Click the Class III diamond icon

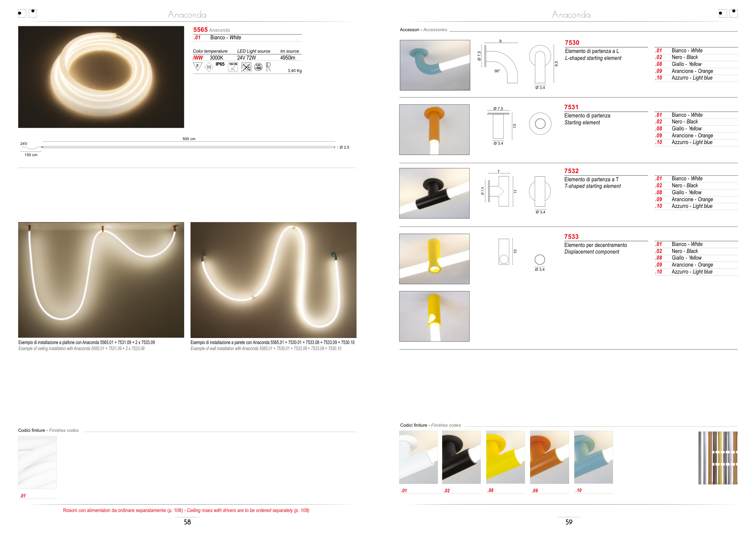(209, 67)
